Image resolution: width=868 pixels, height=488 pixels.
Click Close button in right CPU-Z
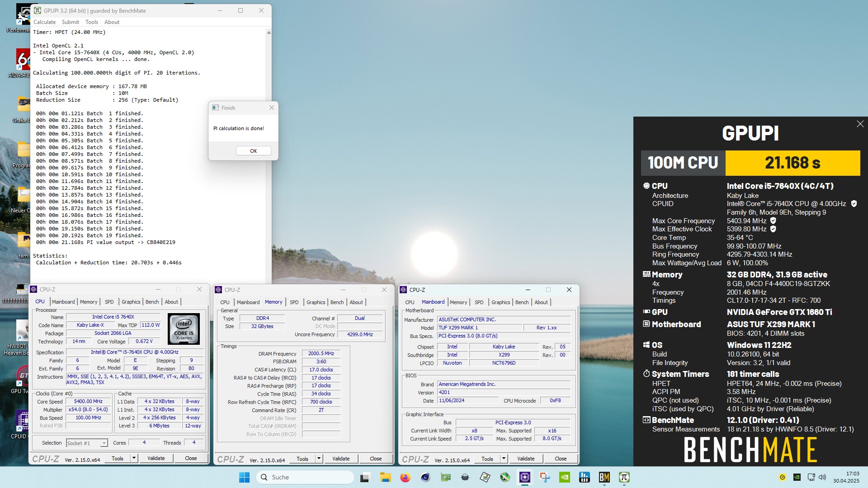(x=561, y=459)
